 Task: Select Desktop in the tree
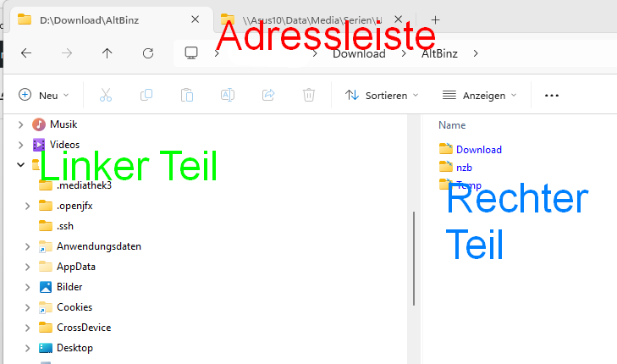[x=74, y=348]
